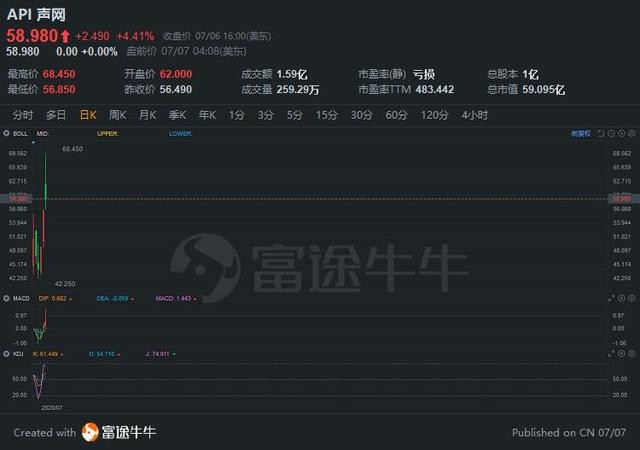The width and height of the screenshot is (640, 450).
Task: Open the 前复权 price adjustment dropdown
Action: point(581,134)
